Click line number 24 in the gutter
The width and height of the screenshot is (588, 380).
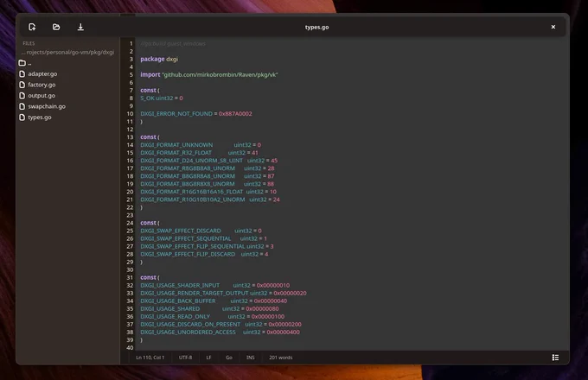click(x=130, y=223)
